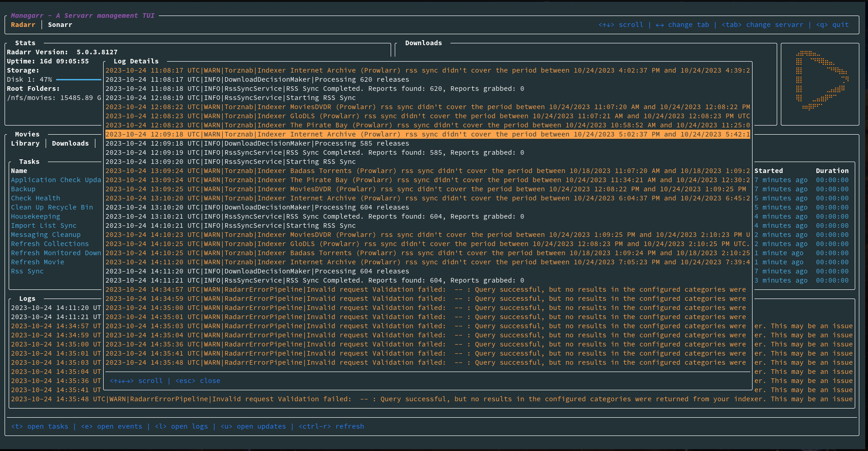Select the Radarr tab

pos(23,25)
